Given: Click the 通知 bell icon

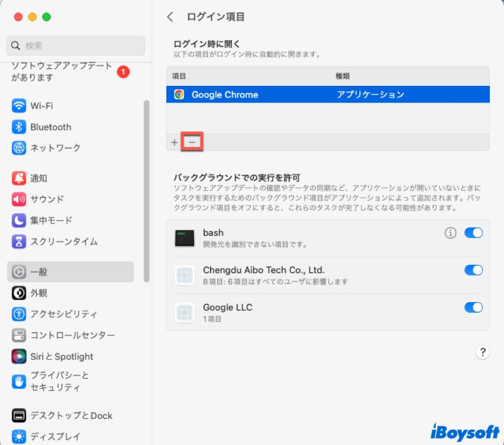Looking at the screenshot, I should (18, 178).
